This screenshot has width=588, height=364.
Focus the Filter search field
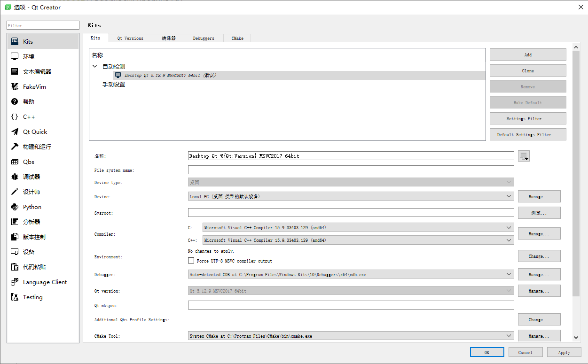tap(43, 25)
